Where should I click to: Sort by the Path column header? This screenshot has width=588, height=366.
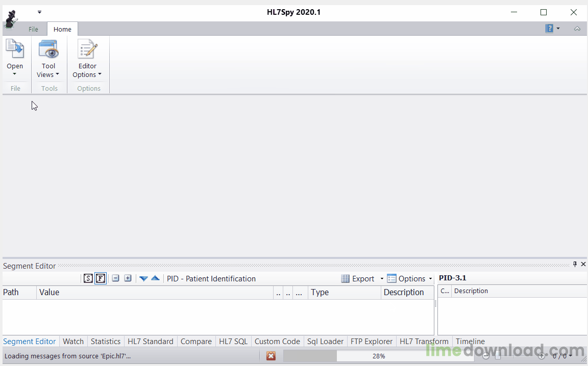(x=19, y=292)
